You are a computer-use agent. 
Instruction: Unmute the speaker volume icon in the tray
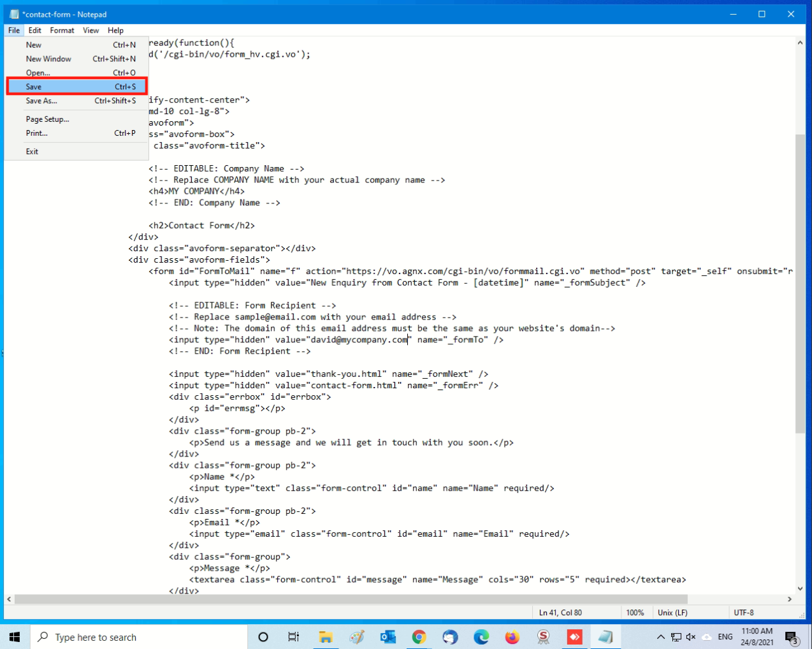click(691, 637)
